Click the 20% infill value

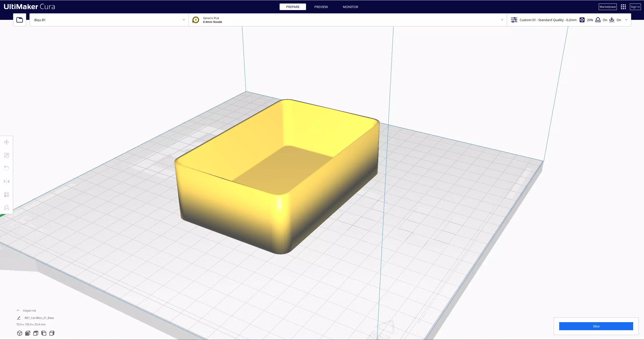click(x=590, y=20)
